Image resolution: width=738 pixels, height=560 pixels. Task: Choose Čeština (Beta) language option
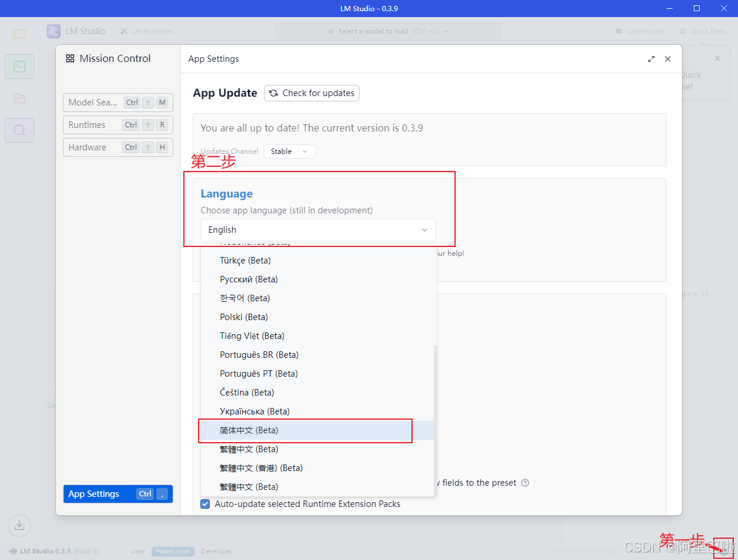pos(317,393)
